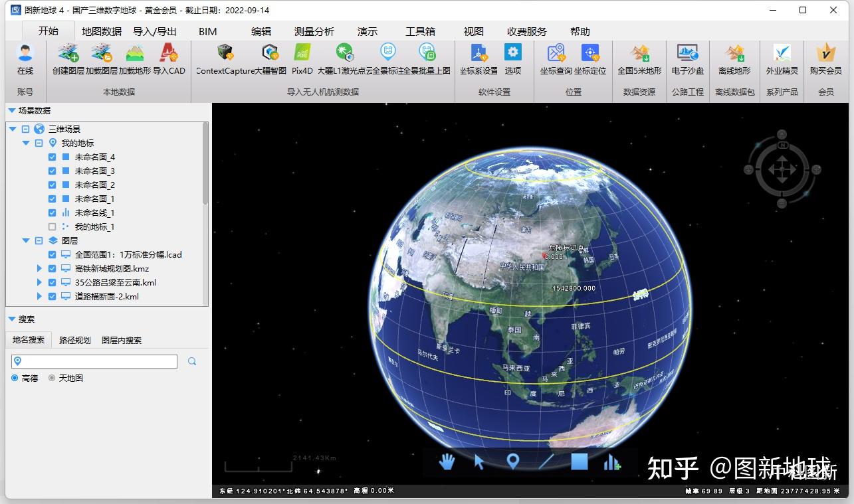Viewport: 854px width, 504px height.
Task: Click the Pix4D import icon
Action: 302,52
